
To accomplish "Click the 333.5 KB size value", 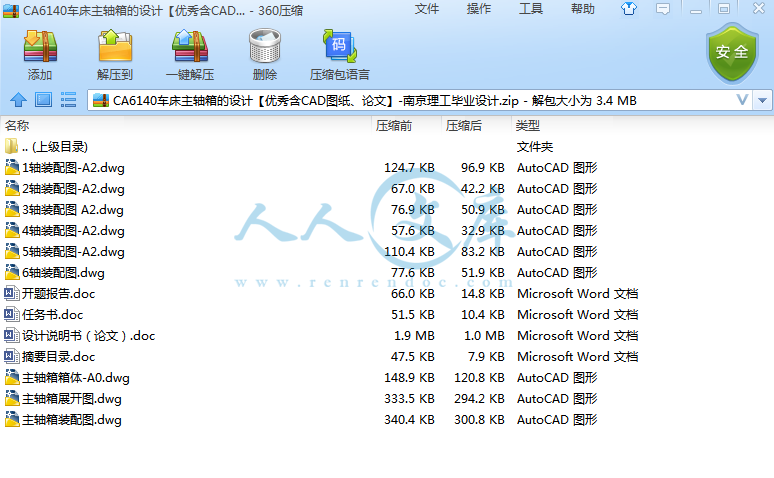I will [x=409, y=398].
